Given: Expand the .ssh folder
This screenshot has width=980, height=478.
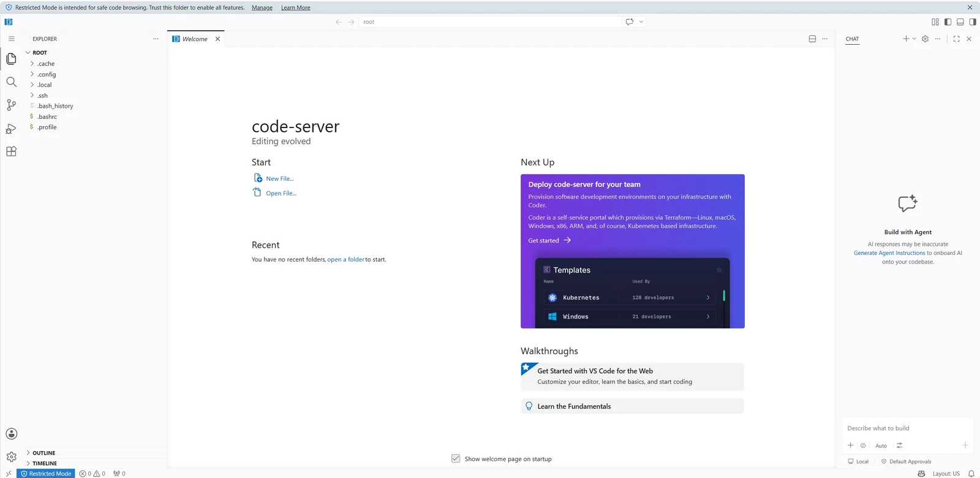Looking at the screenshot, I should click(x=95, y=96).
